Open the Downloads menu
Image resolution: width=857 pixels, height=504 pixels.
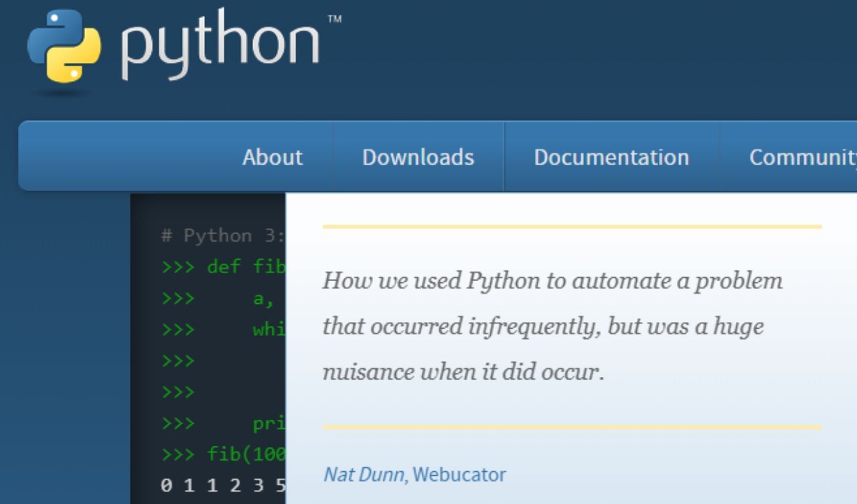point(418,157)
